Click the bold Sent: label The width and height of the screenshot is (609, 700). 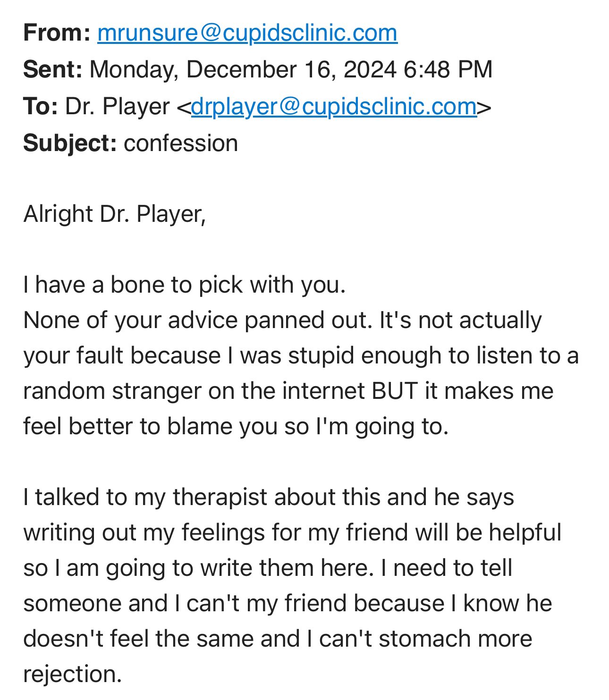(53, 69)
